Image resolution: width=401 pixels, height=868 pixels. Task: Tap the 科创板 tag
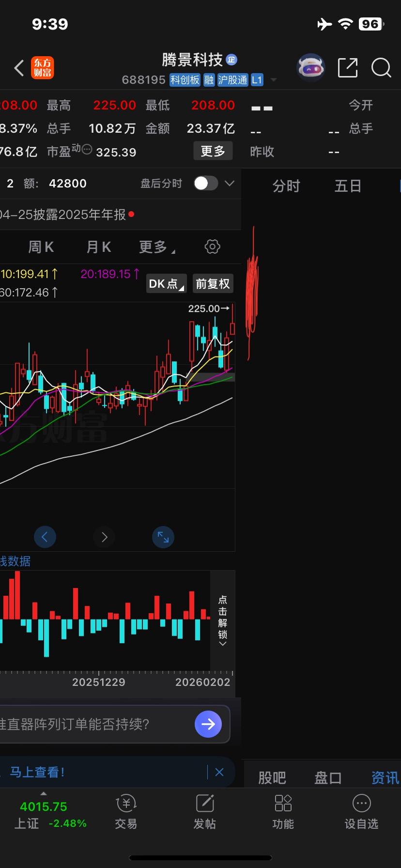tap(185, 80)
